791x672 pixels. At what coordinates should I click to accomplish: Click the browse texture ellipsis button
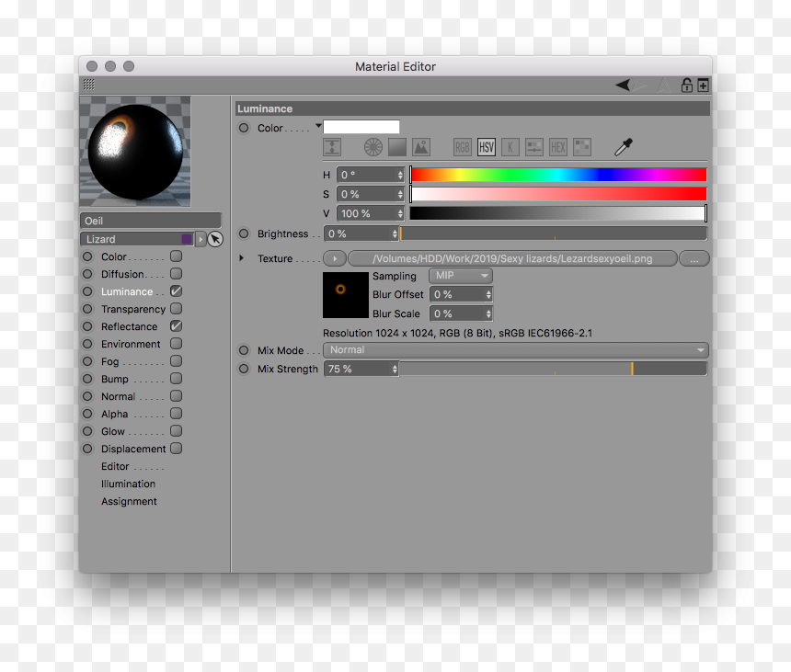coord(694,258)
